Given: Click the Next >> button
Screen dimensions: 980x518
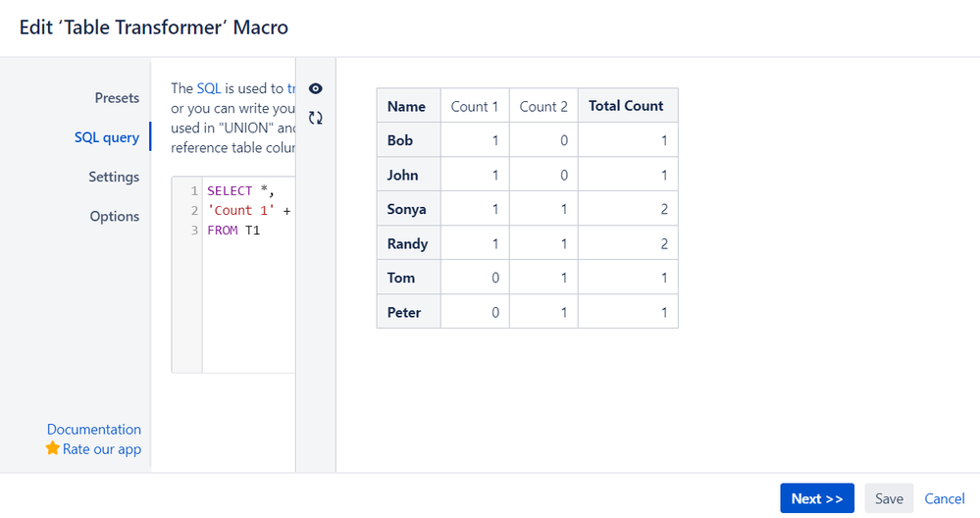Looking at the screenshot, I should (x=817, y=498).
